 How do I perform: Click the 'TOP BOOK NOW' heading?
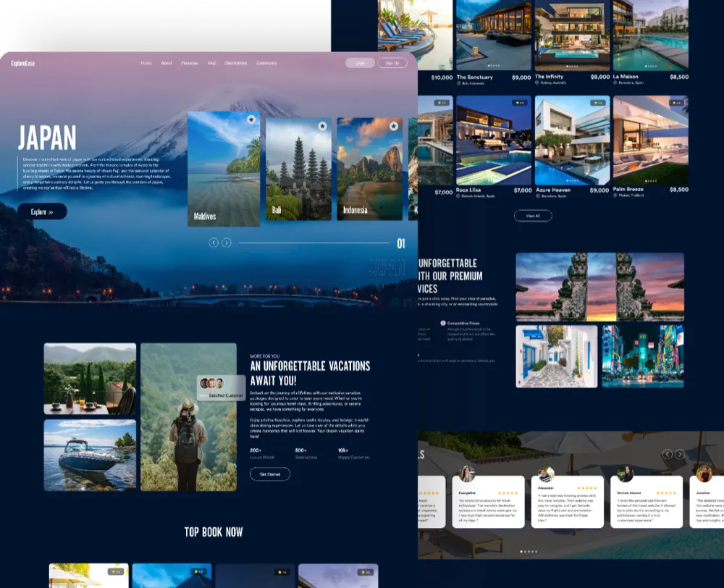[214, 532]
